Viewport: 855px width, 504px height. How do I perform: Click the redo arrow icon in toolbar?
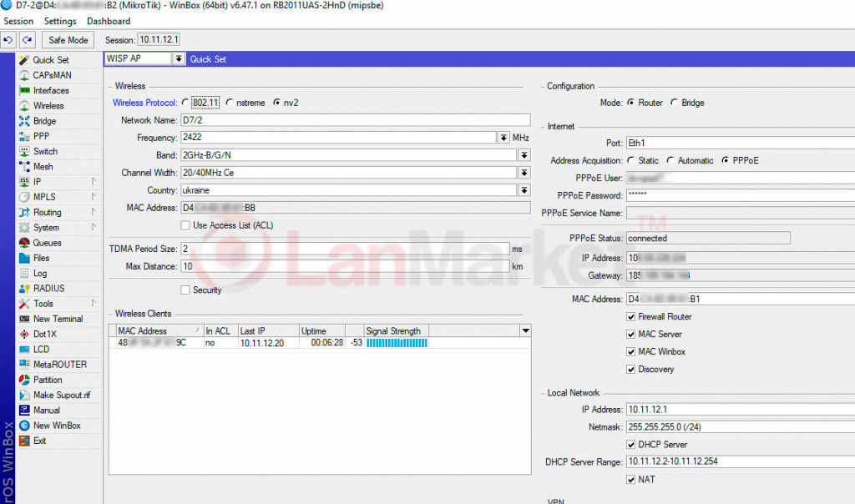[28, 39]
